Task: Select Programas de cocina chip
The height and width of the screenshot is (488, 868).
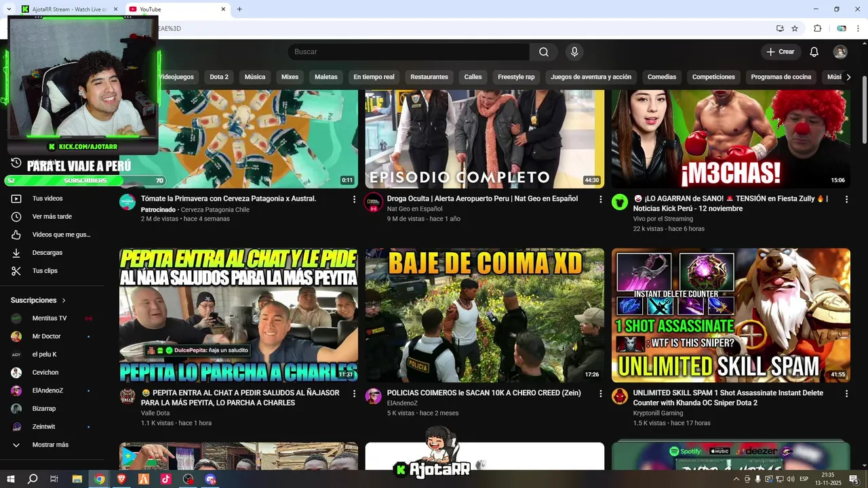Action: pos(781,77)
